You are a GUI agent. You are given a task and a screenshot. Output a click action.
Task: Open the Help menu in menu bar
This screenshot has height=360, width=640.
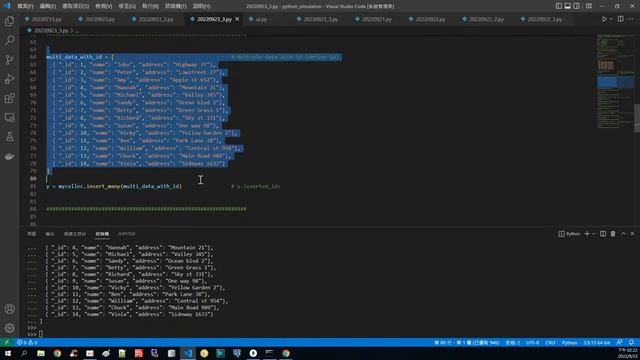[201, 6]
